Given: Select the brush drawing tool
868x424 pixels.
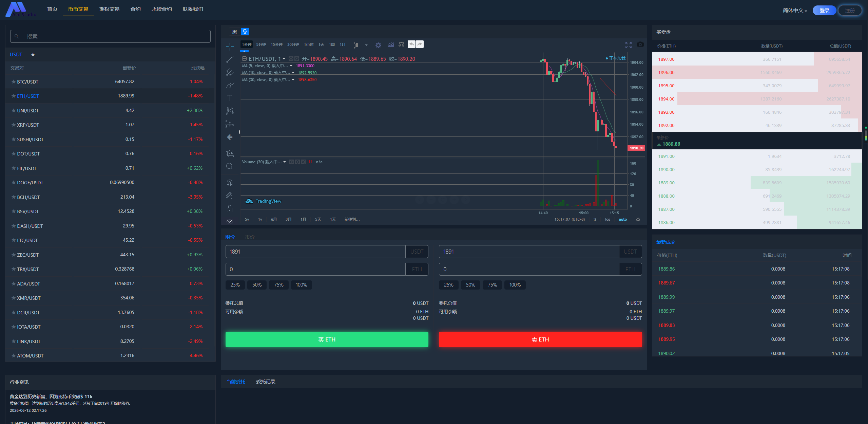Looking at the screenshot, I should [230, 85].
